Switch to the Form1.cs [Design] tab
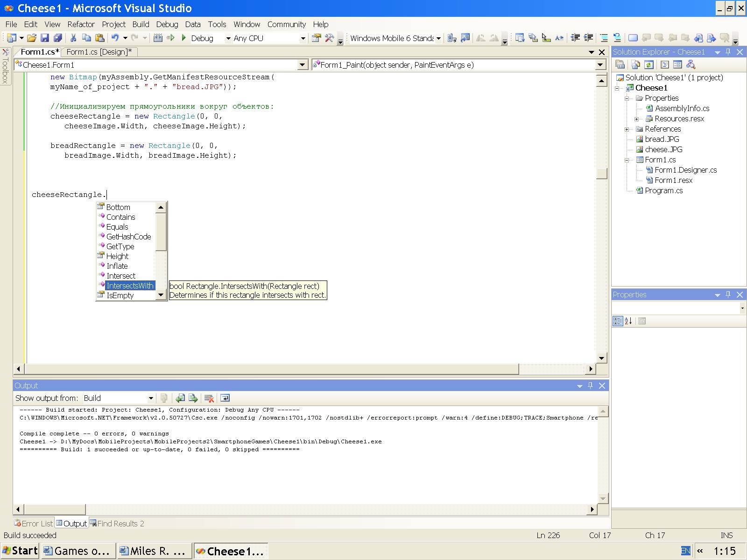This screenshot has height=560, width=747. (x=99, y=52)
